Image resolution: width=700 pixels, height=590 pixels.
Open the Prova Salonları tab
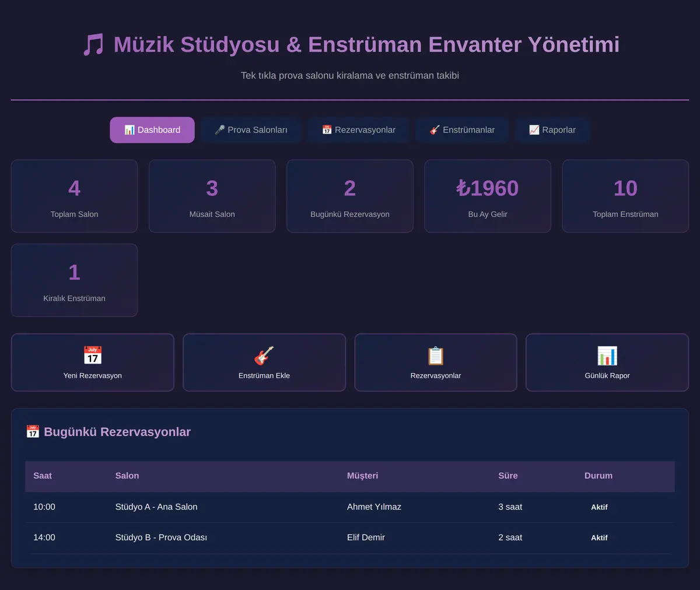(251, 130)
